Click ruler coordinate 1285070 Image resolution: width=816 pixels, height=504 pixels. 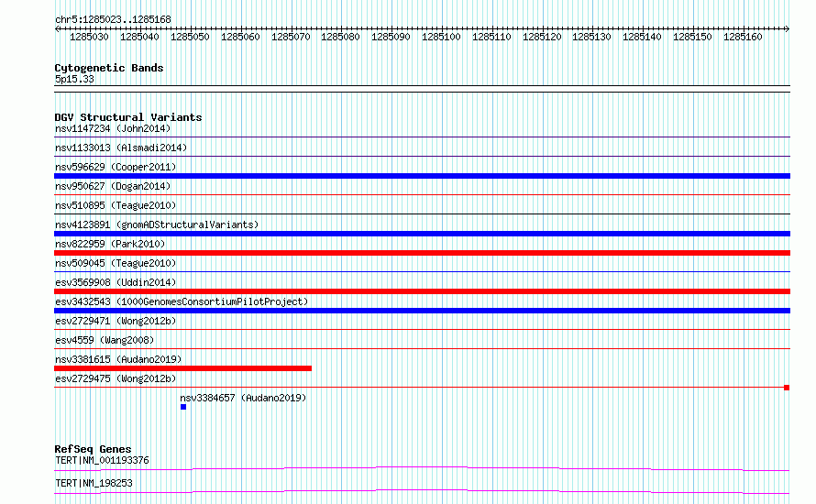point(291,37)
